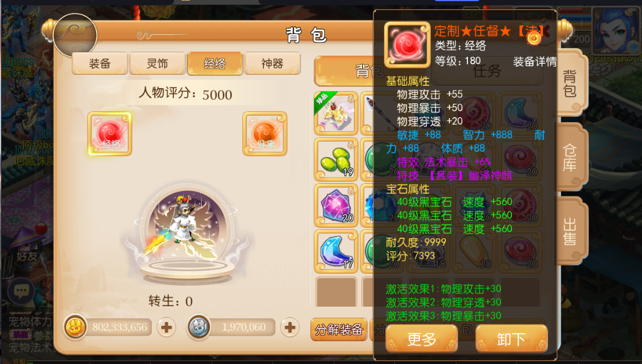Click the 卸下 unequip button

512,339
